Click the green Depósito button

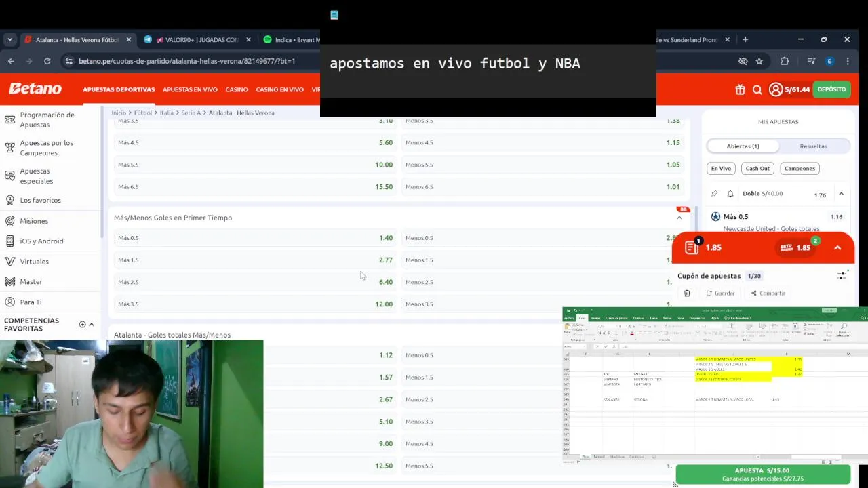point(831,89)
